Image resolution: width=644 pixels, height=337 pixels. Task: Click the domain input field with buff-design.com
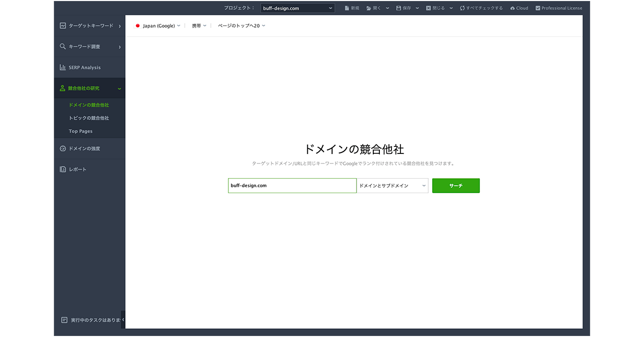pyautogui.click(x=292, y=186)
